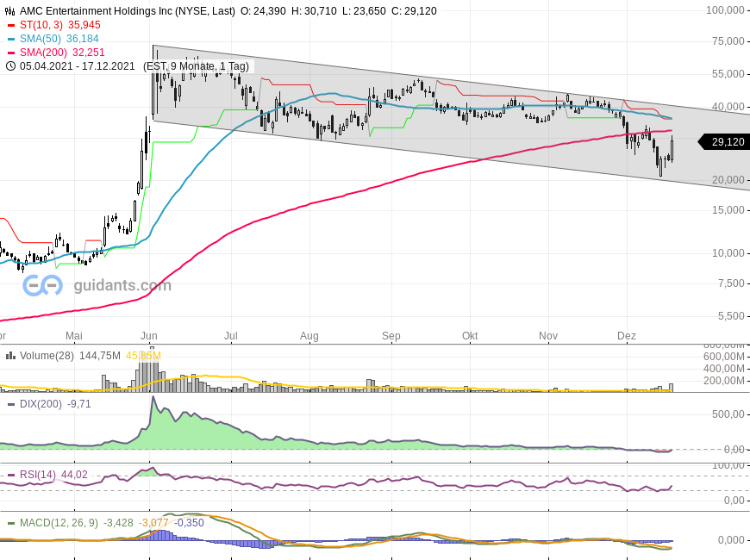Viewport: 750px width, 560px height.
Task: Click the 500,00 DIX axis label
Action: (x=728, y=414)
